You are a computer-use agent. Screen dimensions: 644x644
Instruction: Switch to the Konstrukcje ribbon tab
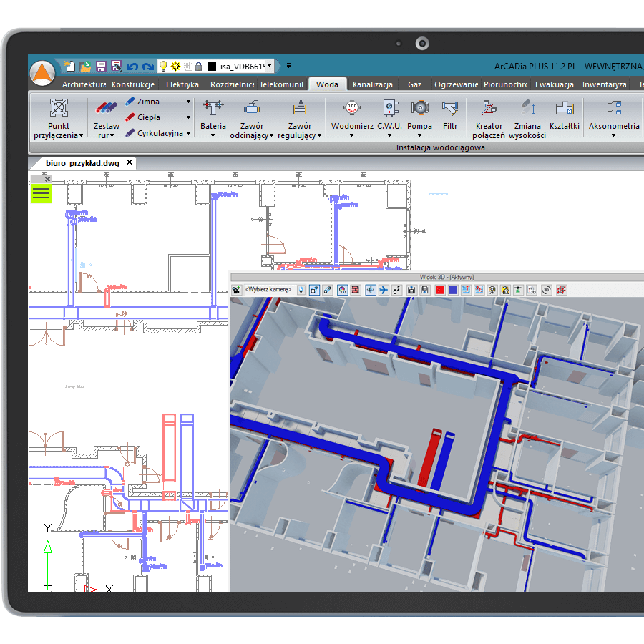point(133,84)
